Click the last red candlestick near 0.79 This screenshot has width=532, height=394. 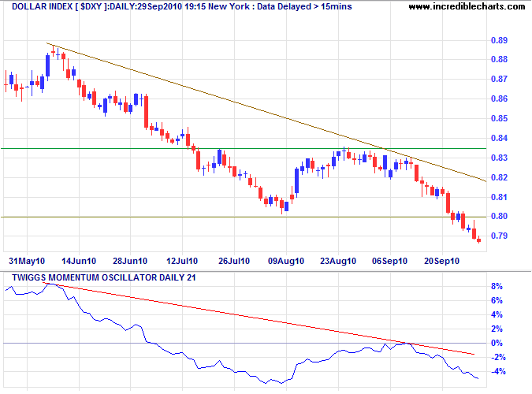[478, 240]
